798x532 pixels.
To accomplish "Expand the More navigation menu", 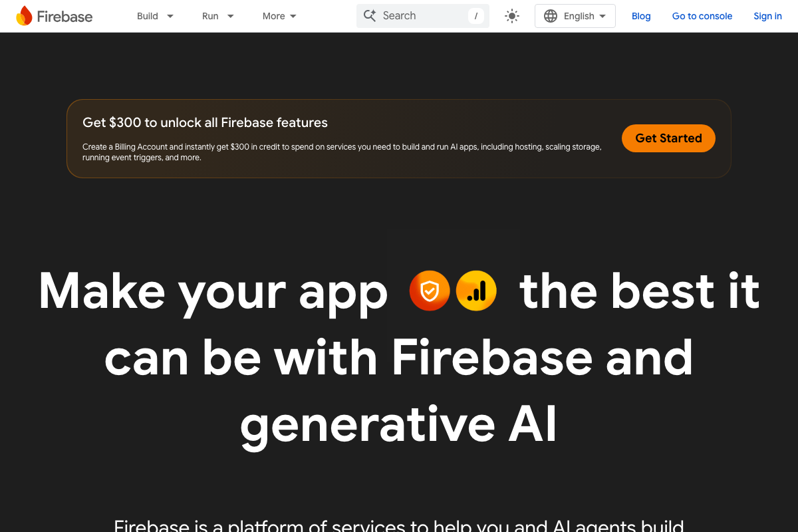I will click(x=279, y=16).
